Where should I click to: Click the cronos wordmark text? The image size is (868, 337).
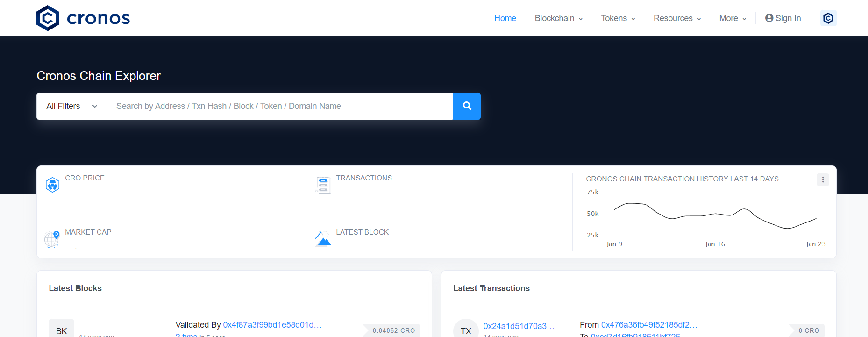coord(99,18)
